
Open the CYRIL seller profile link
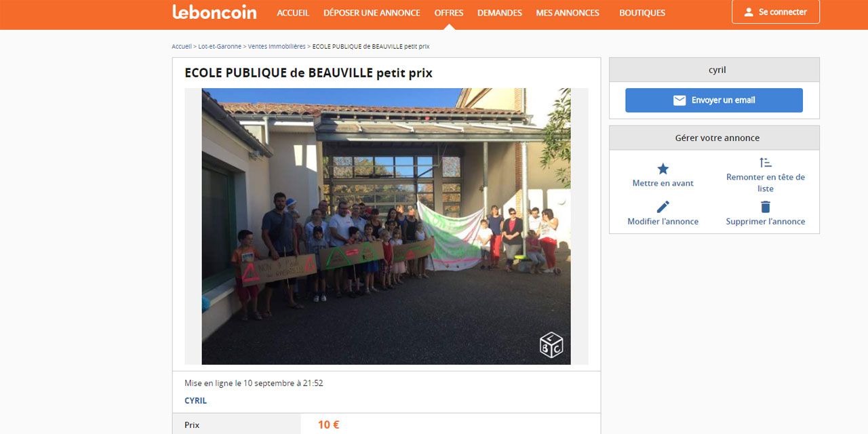[x=195, y=401]
